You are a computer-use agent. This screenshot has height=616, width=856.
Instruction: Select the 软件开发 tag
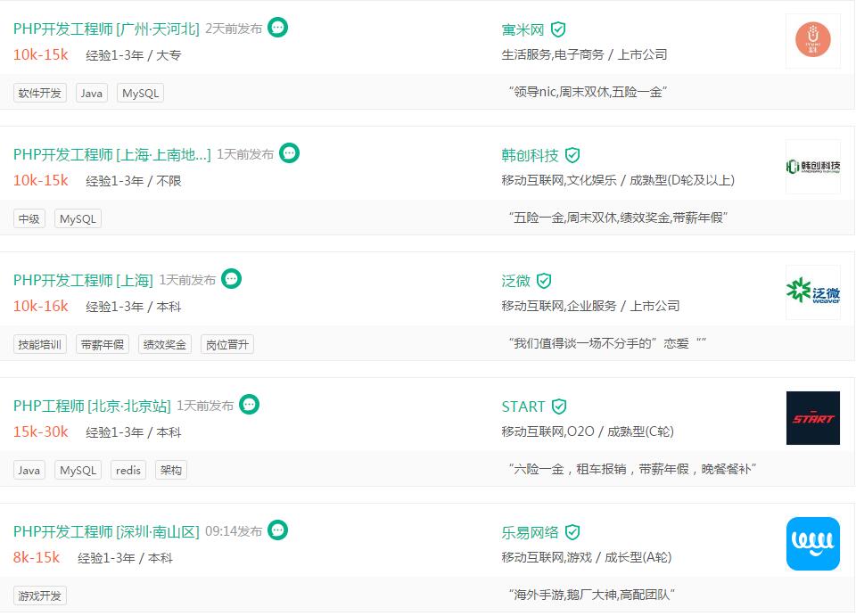point(40,93)
